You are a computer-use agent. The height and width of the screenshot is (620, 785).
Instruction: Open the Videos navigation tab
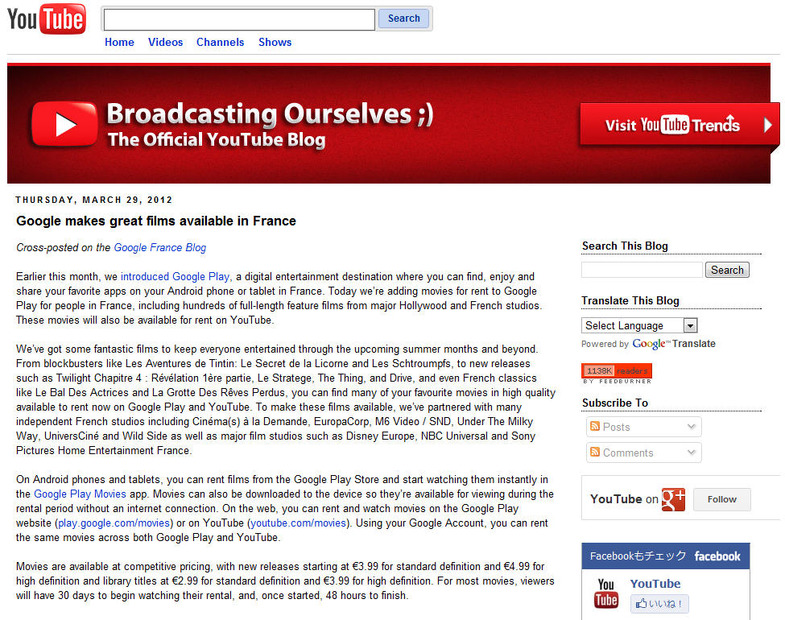tap(165, 42)
